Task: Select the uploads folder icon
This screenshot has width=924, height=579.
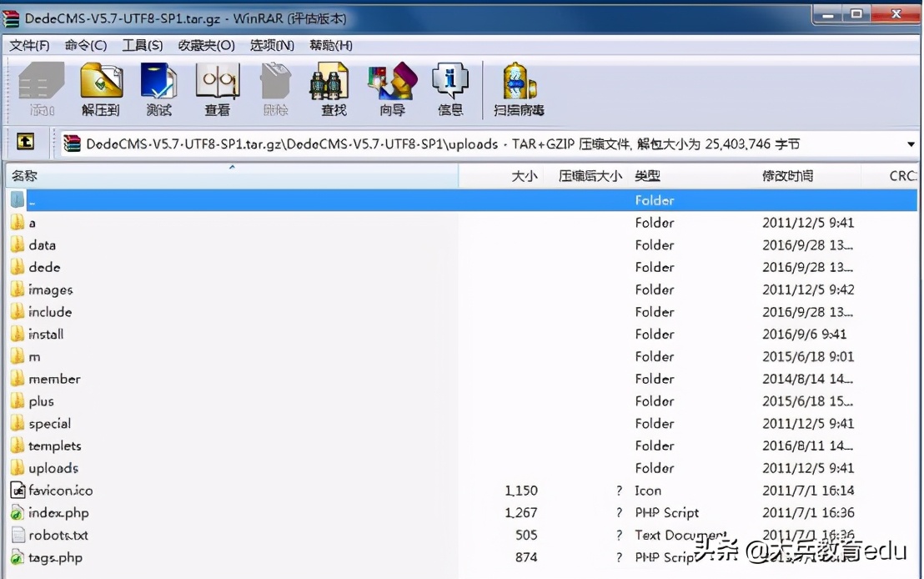Action: (18, 468)
